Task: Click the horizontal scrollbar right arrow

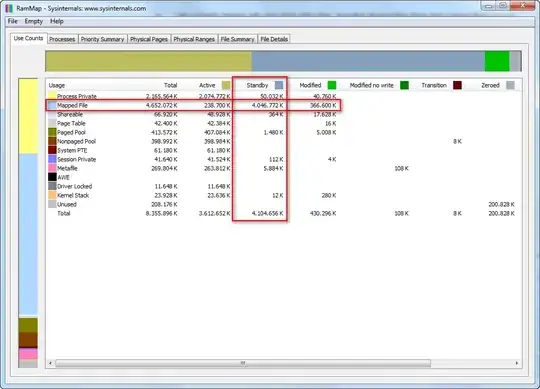Action: 517,363
